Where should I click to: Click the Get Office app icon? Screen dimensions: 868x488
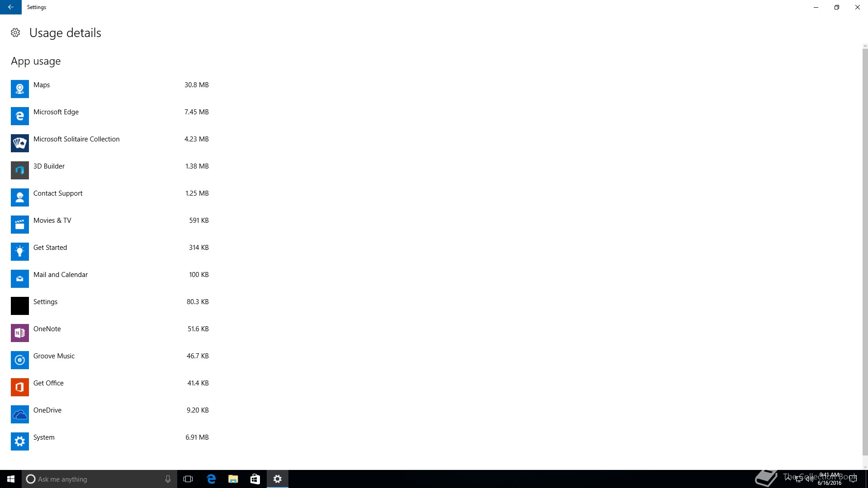20,387
